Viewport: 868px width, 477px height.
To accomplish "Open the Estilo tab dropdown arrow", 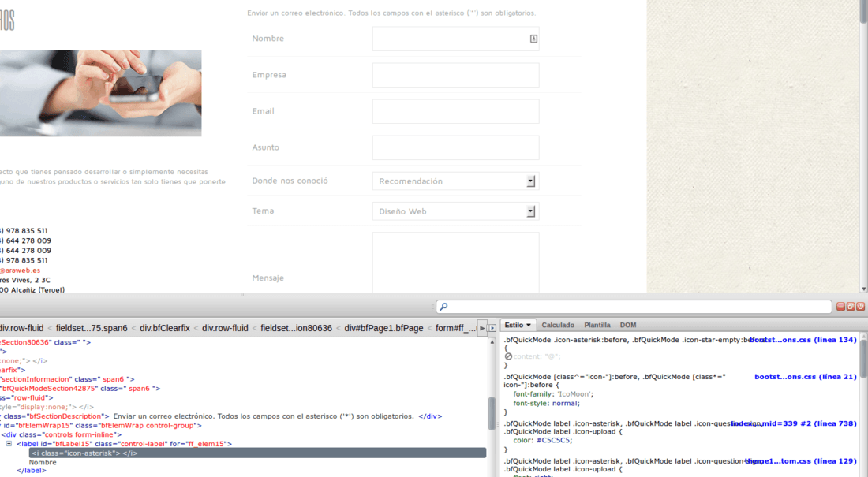I will click(529, 326).
